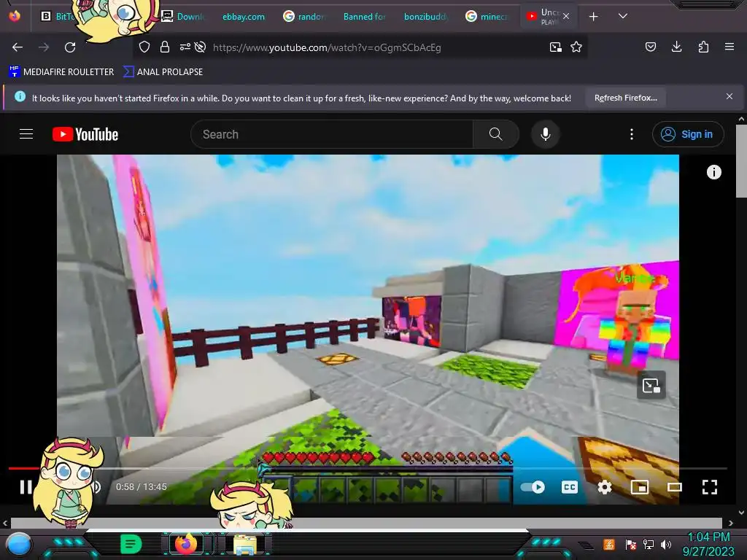747x560 pixels.
Task: Go to the YouTube home logo
Action: [x=85, y=134]
